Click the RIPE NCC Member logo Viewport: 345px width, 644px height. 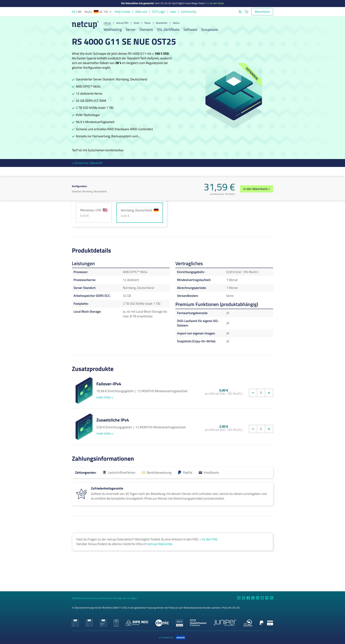point(137,623)
